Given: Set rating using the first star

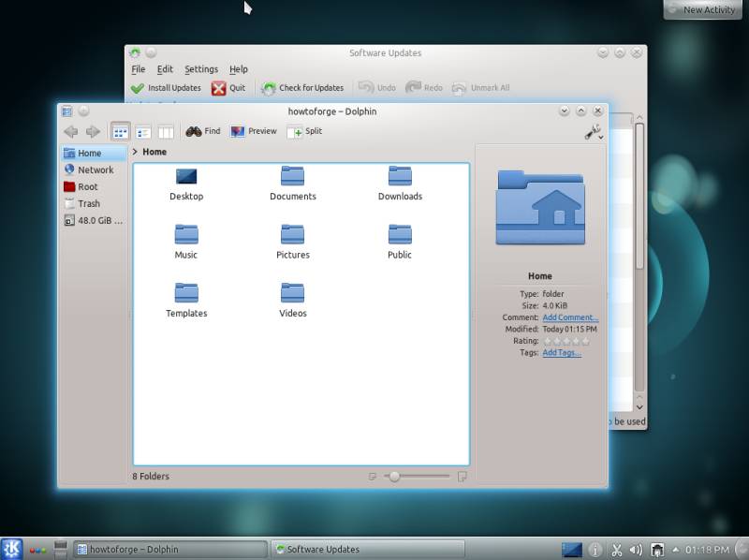Looking at the screenshot, I should tap(548, 341).
